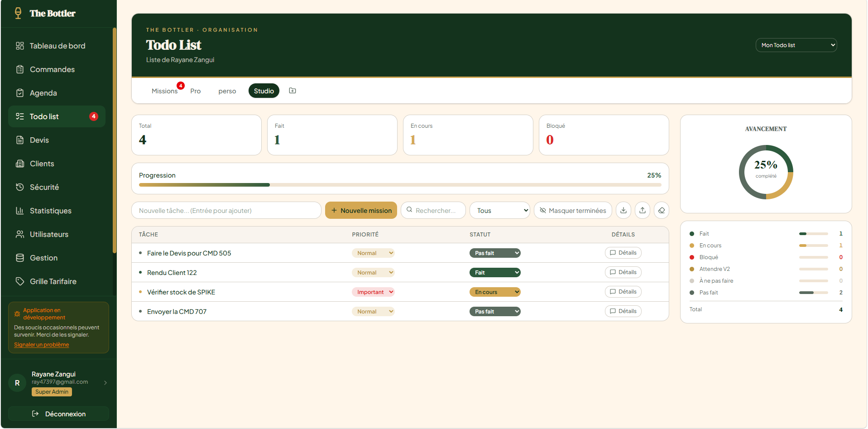Click the Statistiques chart icon
This screenshot has width=868, height=429.
point(20,211)
